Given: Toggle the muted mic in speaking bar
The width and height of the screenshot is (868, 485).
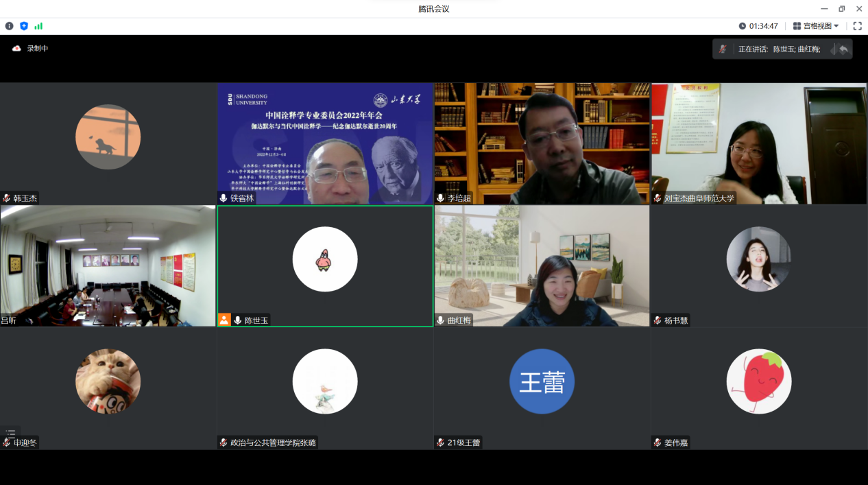Looking at the screenshot, I should click(x=723, y=49).
